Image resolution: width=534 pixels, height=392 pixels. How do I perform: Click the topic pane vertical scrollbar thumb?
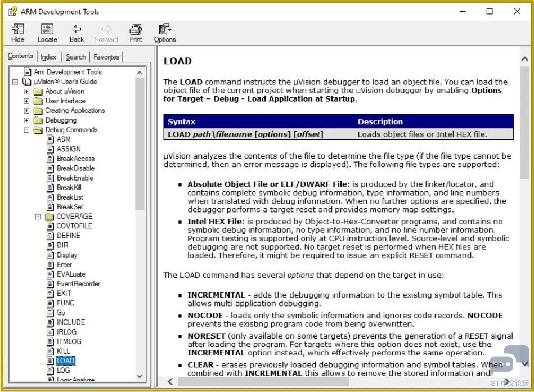(524, 123)
